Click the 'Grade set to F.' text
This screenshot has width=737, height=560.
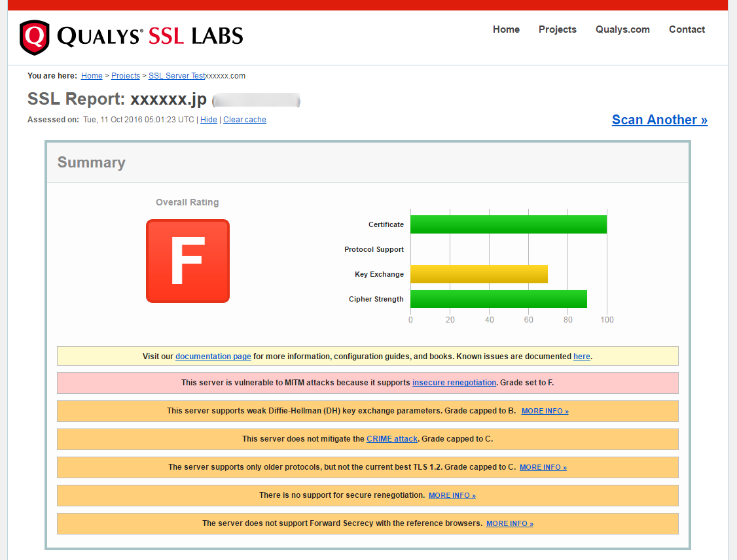coord(527,383)
